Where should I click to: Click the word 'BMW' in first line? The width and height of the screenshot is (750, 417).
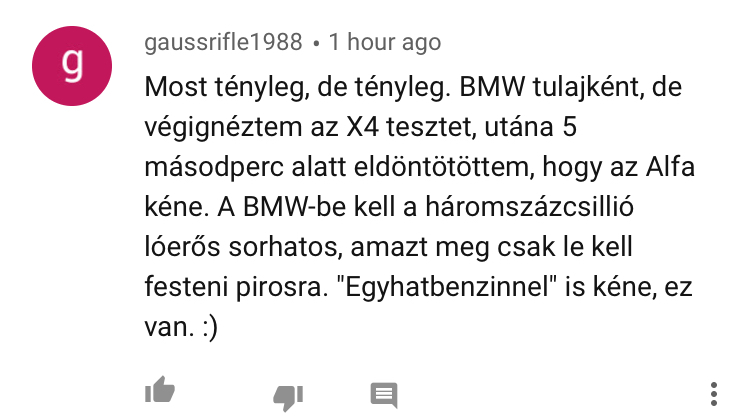tap(492, 87)
